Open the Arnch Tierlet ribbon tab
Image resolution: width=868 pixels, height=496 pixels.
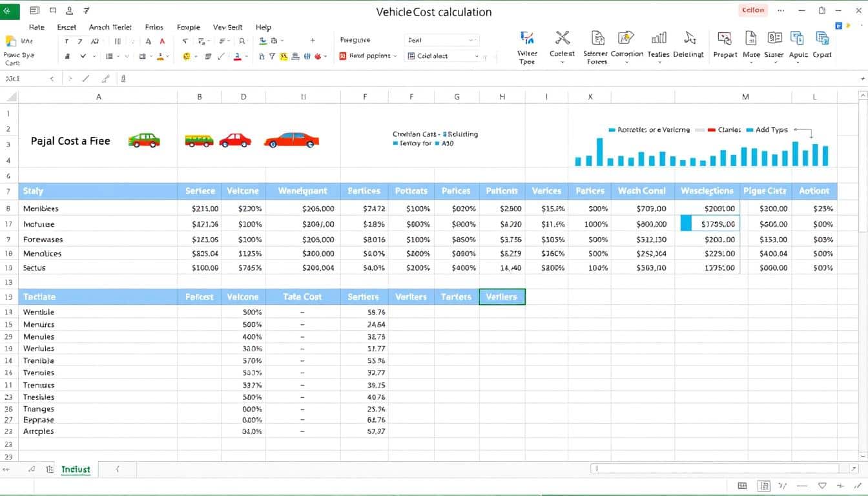click(110, 27)
